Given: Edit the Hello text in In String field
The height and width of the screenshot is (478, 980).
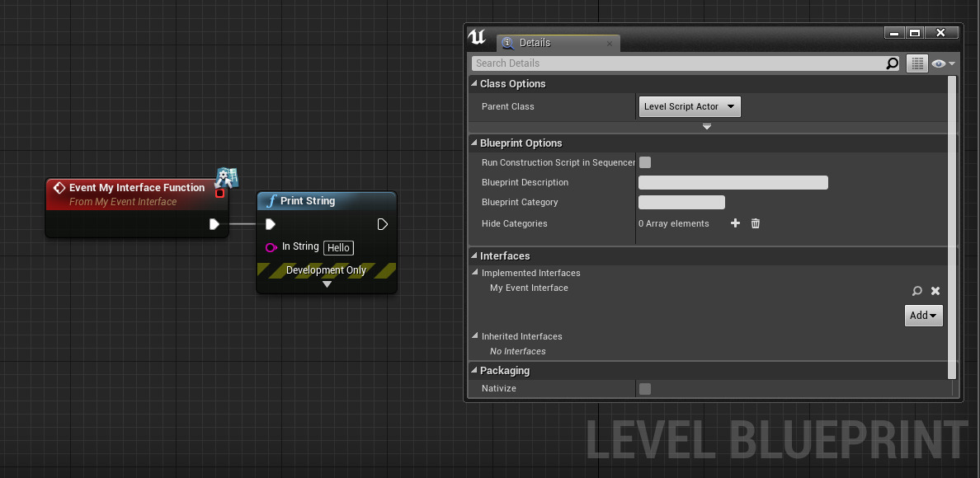Looking at the screenshot, I should pos(338,247).
